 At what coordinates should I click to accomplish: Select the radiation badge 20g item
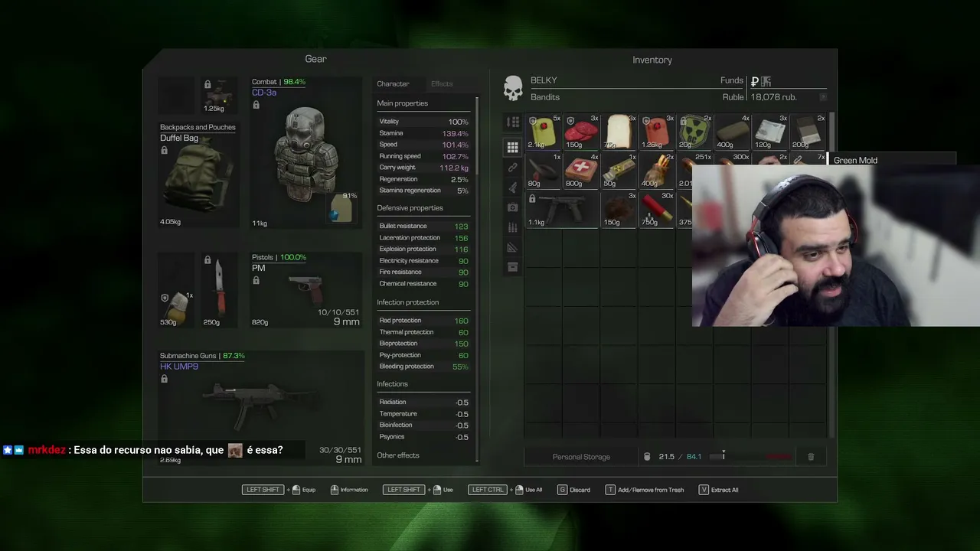click(x=694, y=132)
